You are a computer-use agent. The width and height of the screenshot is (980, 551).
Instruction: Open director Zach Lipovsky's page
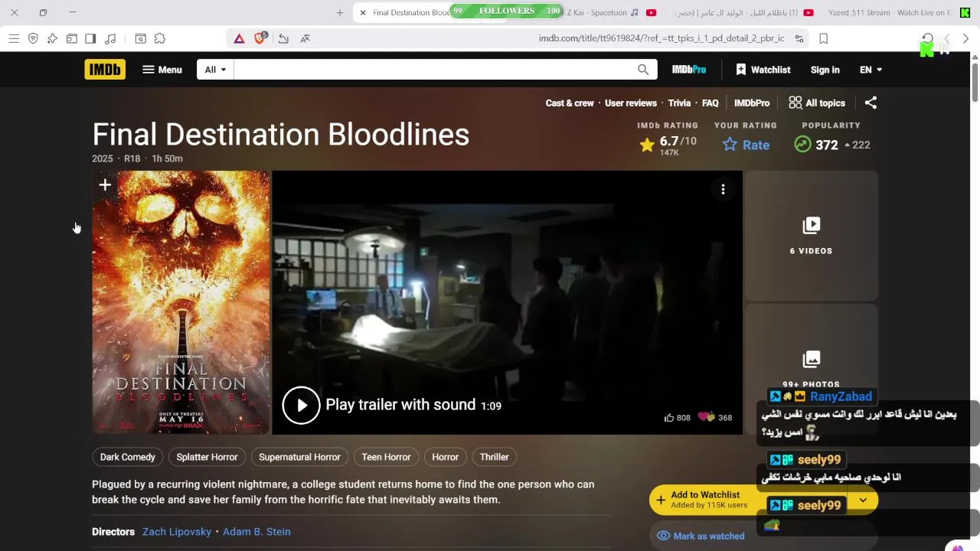(177, 532)
